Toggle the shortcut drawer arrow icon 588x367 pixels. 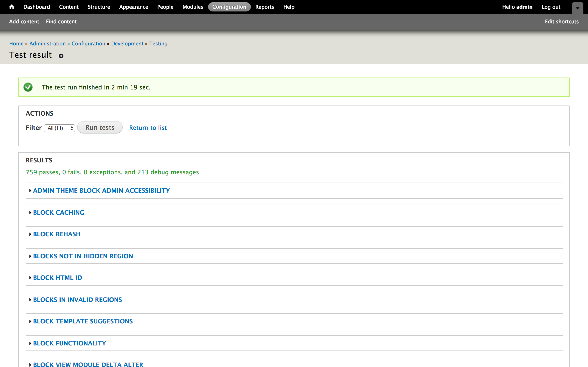[x=577, y=8]
